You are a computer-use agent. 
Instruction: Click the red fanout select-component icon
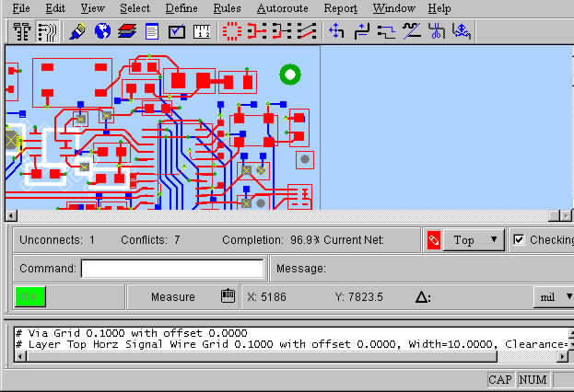pos(257,31)
